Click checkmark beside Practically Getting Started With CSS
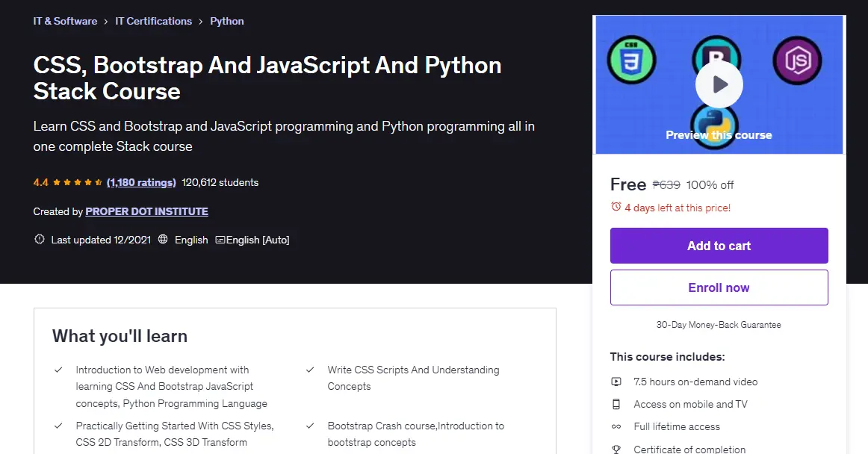This screenshot has width=868, height=454. pos(58,425)
